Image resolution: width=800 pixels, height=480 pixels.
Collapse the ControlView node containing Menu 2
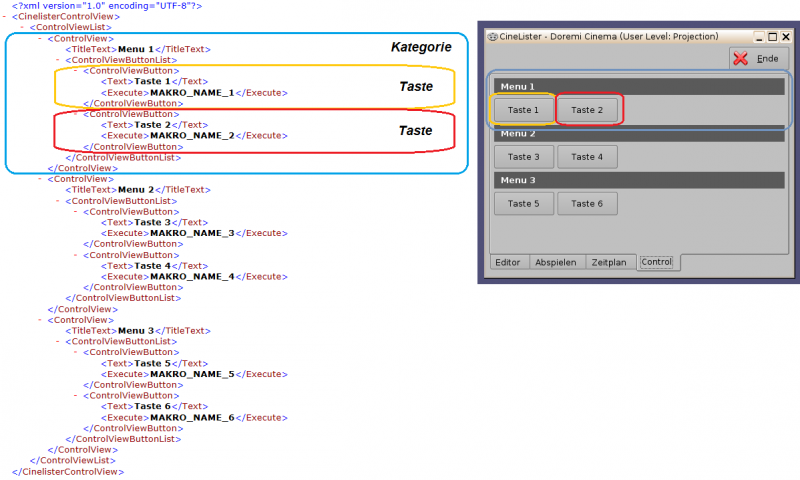pyautogui.click(x=39, y=179)
